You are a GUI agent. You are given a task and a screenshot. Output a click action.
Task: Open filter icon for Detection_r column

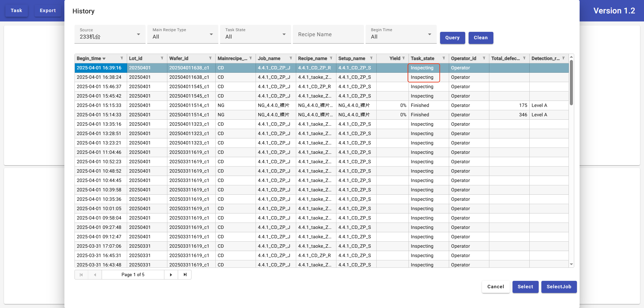pos(563,58)
